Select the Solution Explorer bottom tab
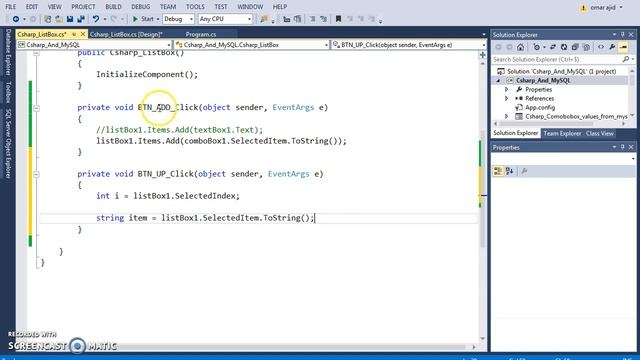 (x=516, y=133)
